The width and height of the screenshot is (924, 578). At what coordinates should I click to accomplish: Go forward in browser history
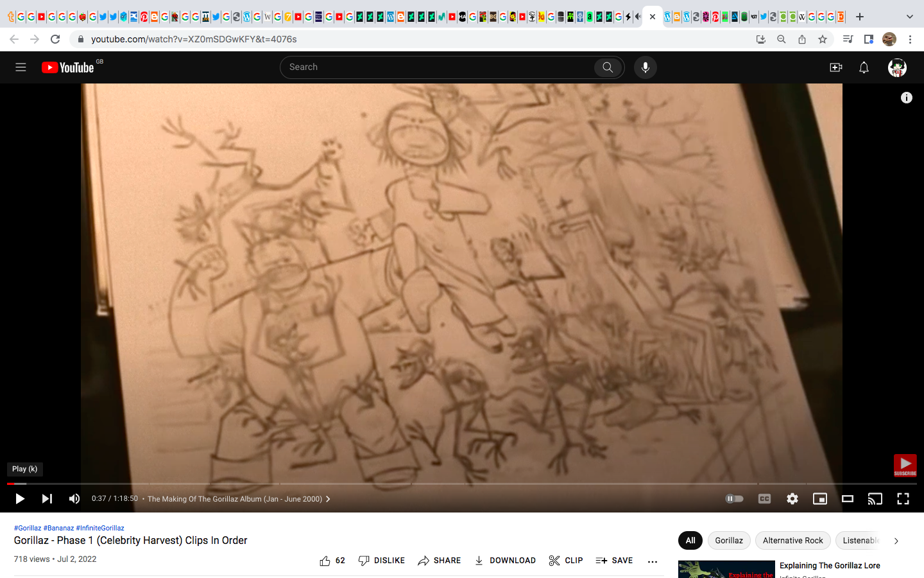tap(35, 39)
